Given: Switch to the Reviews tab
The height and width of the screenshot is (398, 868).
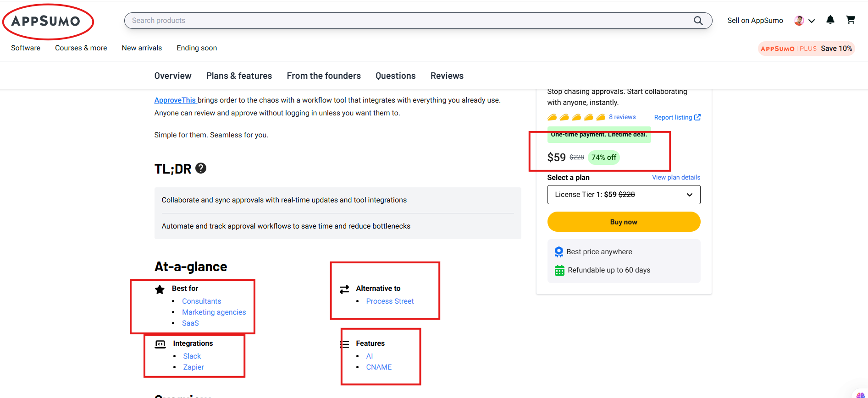Looking at the screenshot, I should (447, 76).
